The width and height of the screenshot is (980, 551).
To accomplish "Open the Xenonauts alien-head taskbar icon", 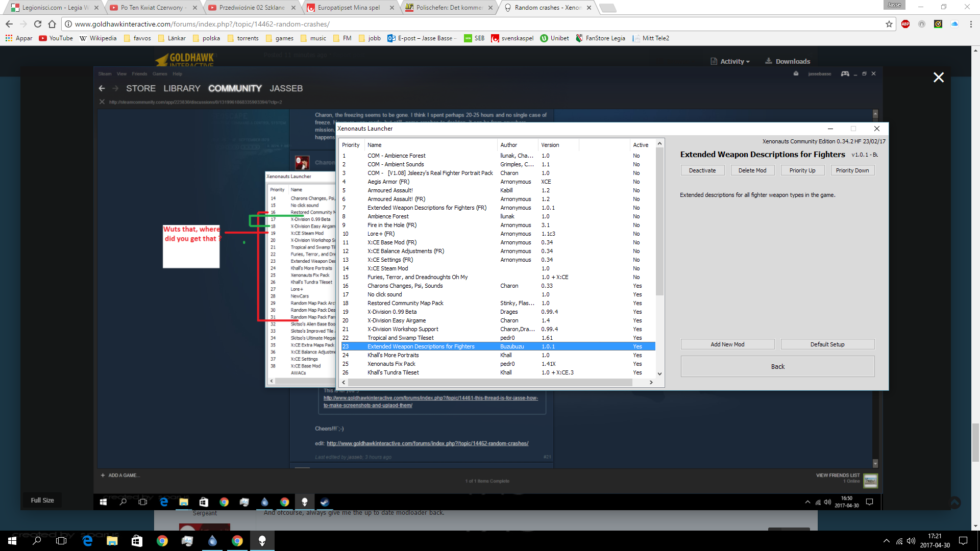I will pyautogui.click(x=262, y=541).
